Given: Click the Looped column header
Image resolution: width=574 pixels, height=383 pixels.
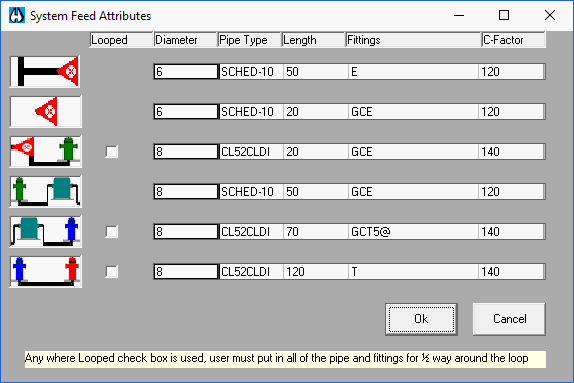Looking at the screenshot, I should click(121, 40).
